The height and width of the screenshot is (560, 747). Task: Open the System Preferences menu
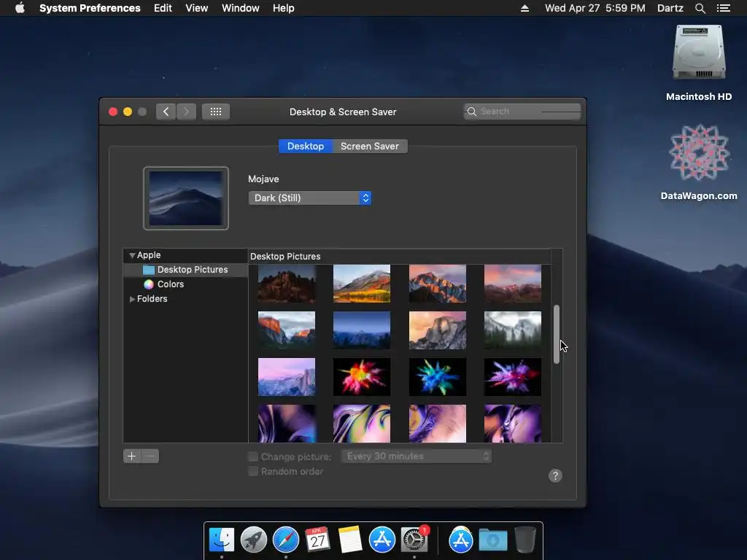90,8
